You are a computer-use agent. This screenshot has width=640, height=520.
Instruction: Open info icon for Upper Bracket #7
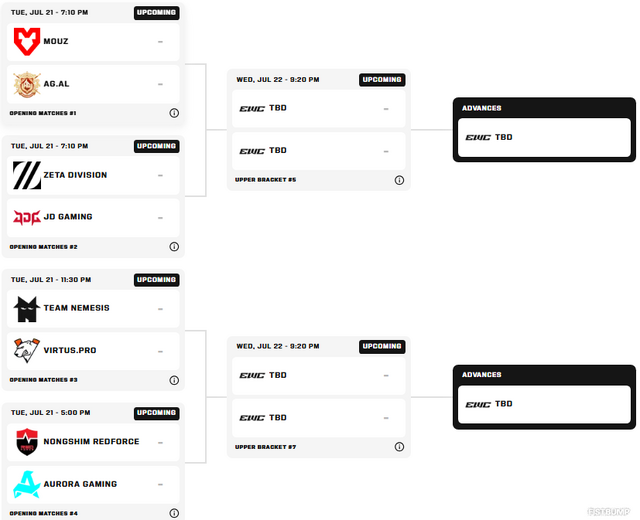pyautogui.click(x=399, y=447)
